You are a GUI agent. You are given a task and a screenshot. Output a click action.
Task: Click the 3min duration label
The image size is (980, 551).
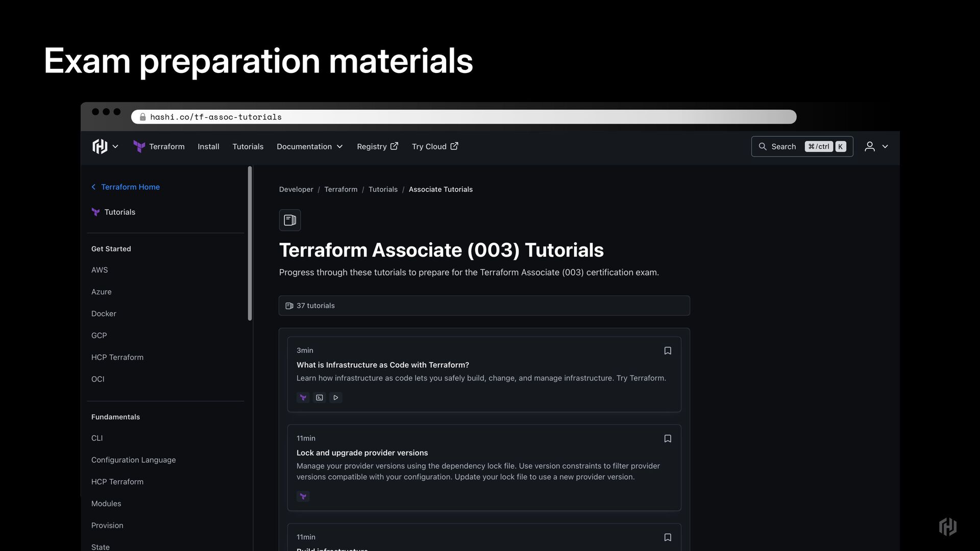coord(305,350)
